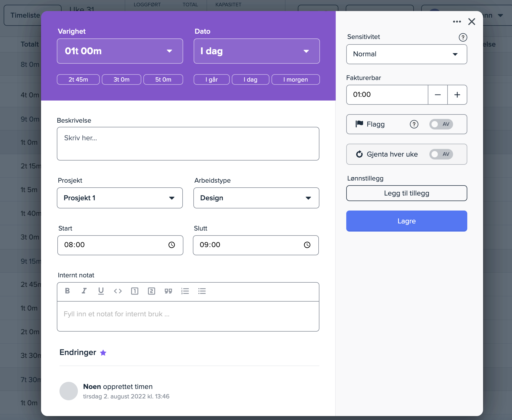Toggle bold formatting in Internt notat
This screenshot has width=512, height=420.
(67, 291)
